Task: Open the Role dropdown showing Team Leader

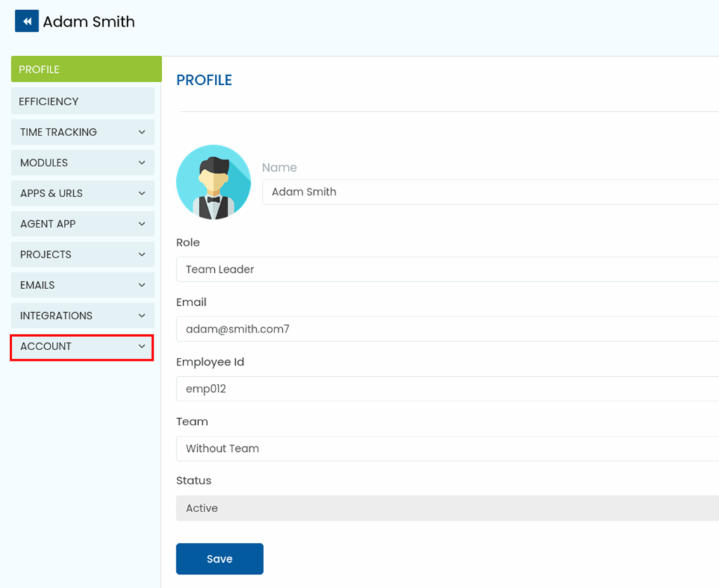Action: click(447, 269)
